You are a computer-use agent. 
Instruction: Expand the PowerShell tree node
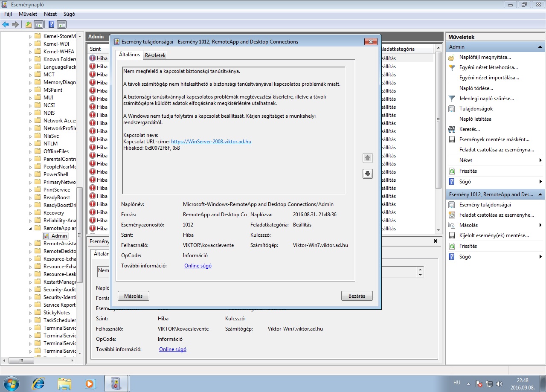(30, 174)
